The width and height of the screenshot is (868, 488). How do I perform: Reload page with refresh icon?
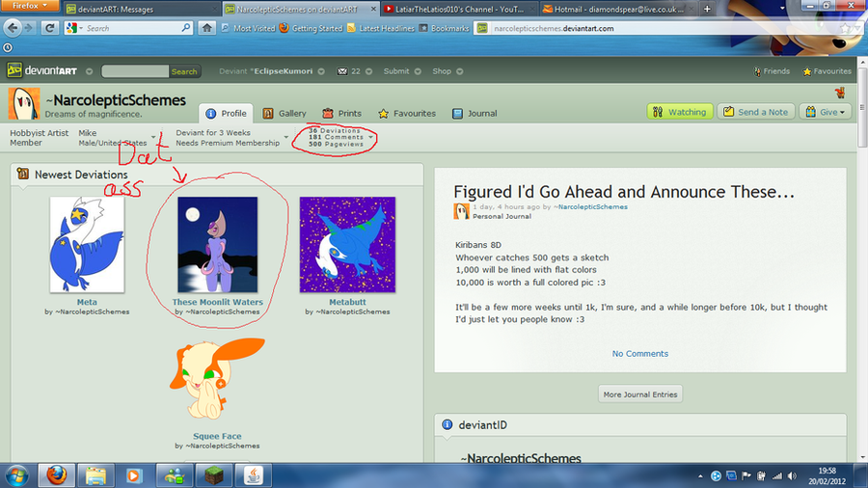pyautogui.click(x=49, y=28)
